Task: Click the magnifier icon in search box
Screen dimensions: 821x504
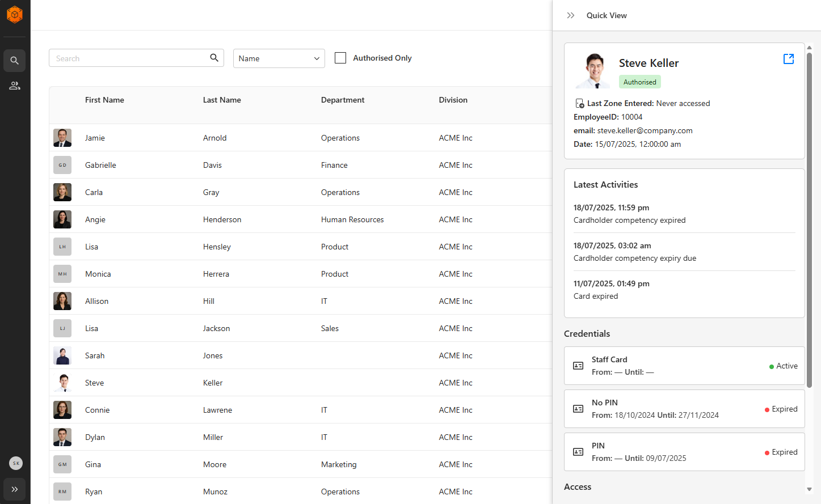Action: pyautogui.click(x=214, y=58)
